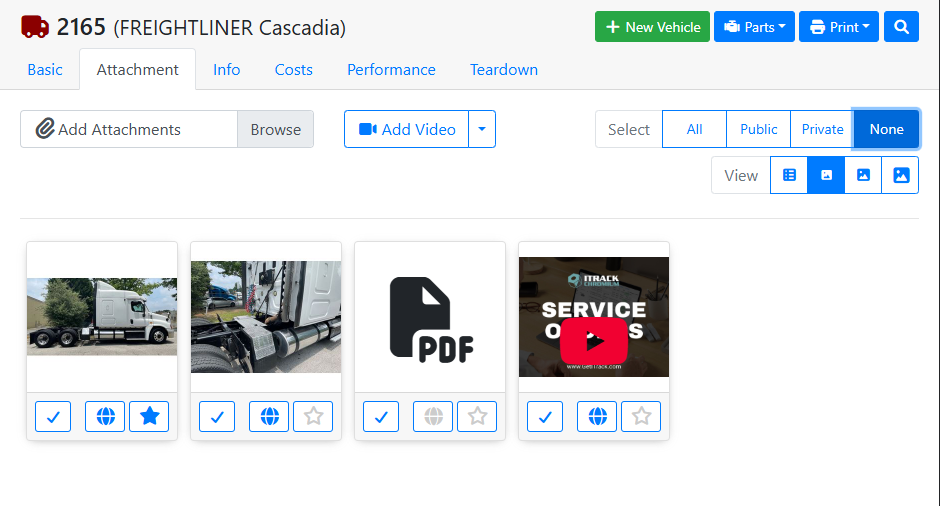Image resolution: width=940 pixels, height=506 pixels.
Task: Toggle select checkmark on PDF attachment
Action: tap(381, 416)
